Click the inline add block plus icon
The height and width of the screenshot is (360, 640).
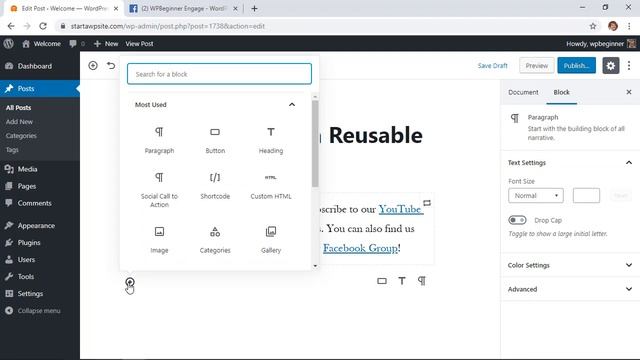click(x=130, y=282)
